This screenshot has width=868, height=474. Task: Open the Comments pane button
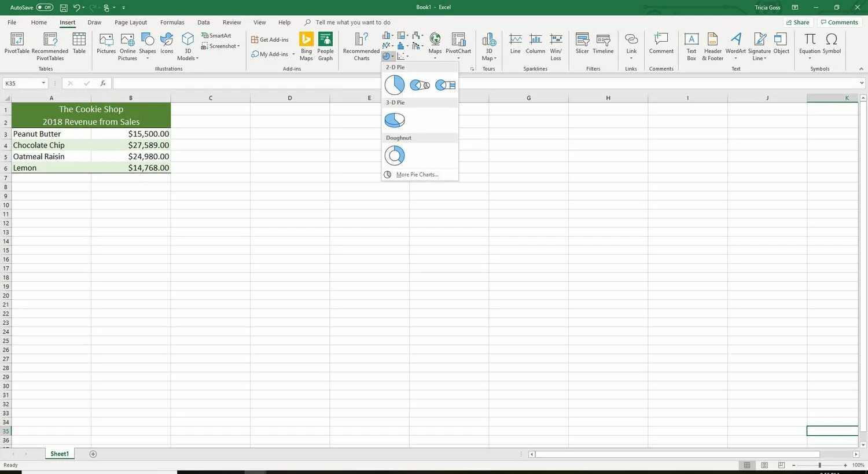point(839,23)
